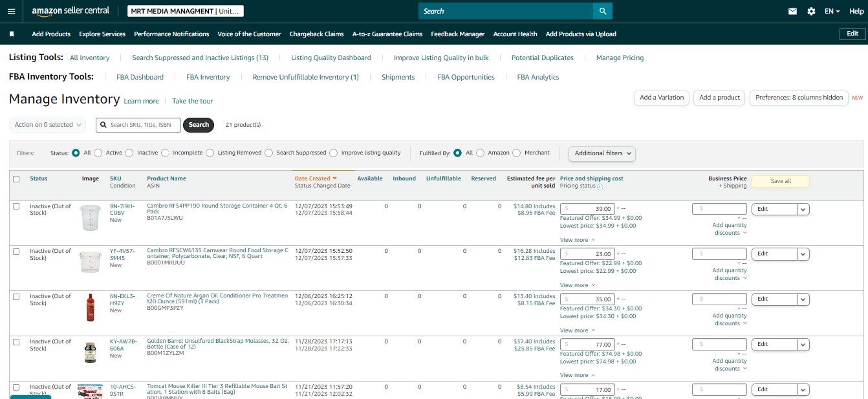Viewport: 868px width, 399px height.
Task: Check the box for SKU 9N-7I9H-CUBV row
Action: [x=16, y=206]
